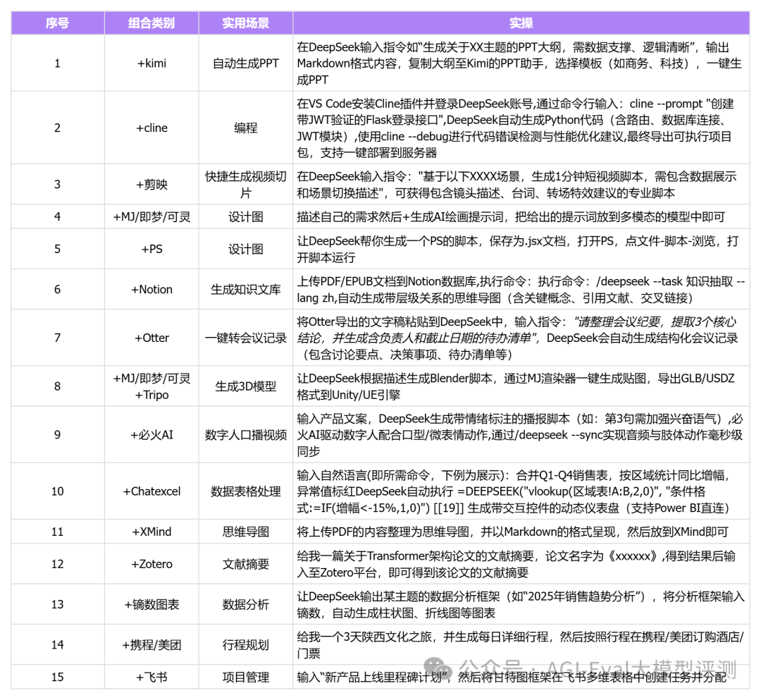Click the VS Code Cline instructions cell
This screenshot has width=761, height=700.
(x=521, y=128)
